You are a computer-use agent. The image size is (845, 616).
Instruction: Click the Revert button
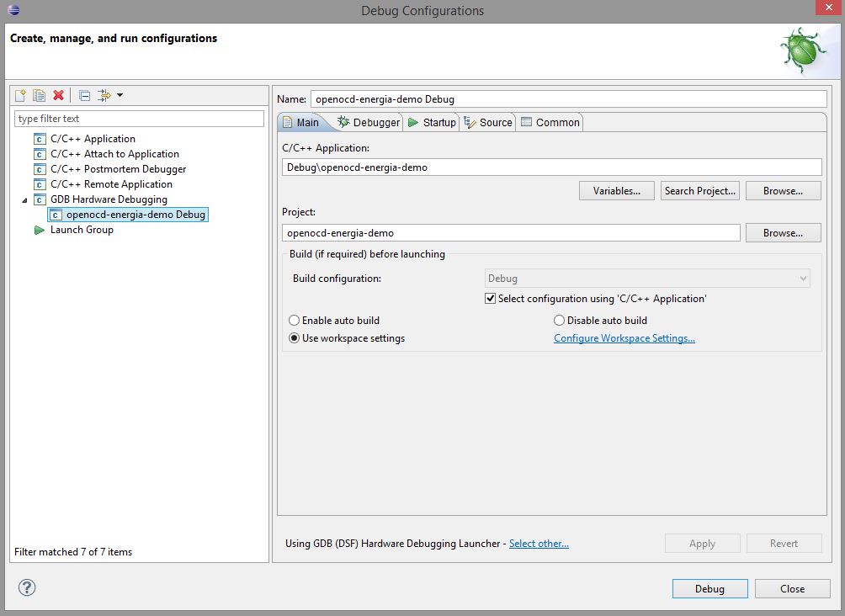tap(784, 544)
